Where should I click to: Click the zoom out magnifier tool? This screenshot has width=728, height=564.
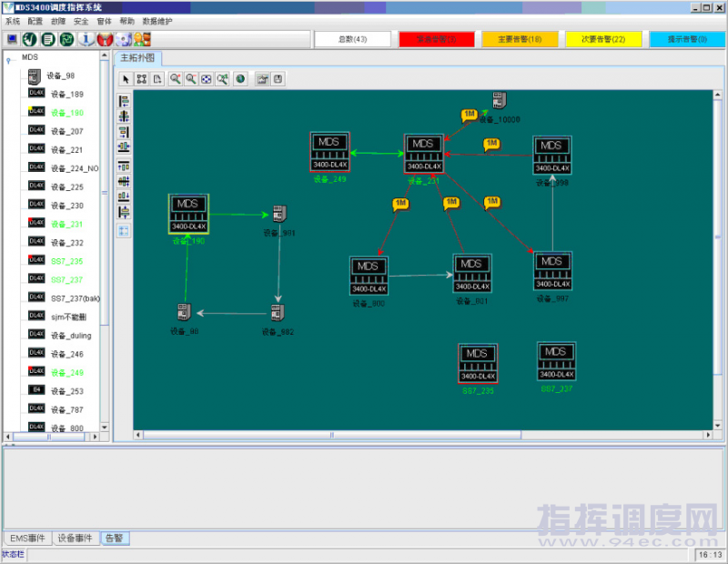click(x=191, y=79)
